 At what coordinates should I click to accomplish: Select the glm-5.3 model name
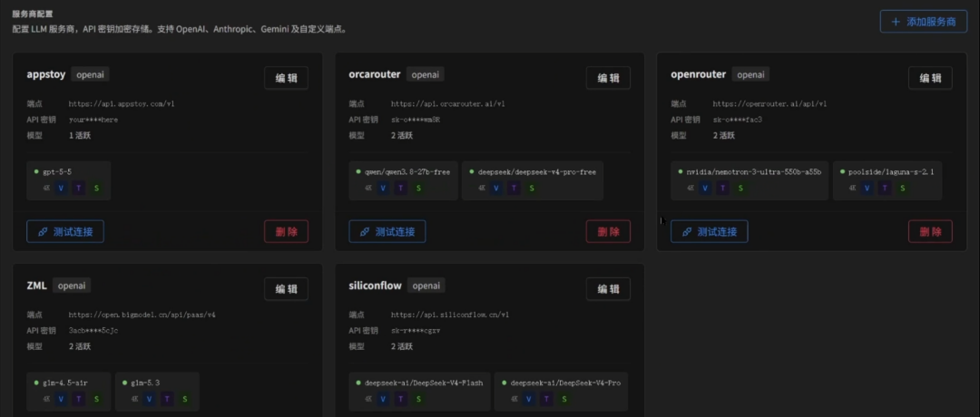coord(145,383)
